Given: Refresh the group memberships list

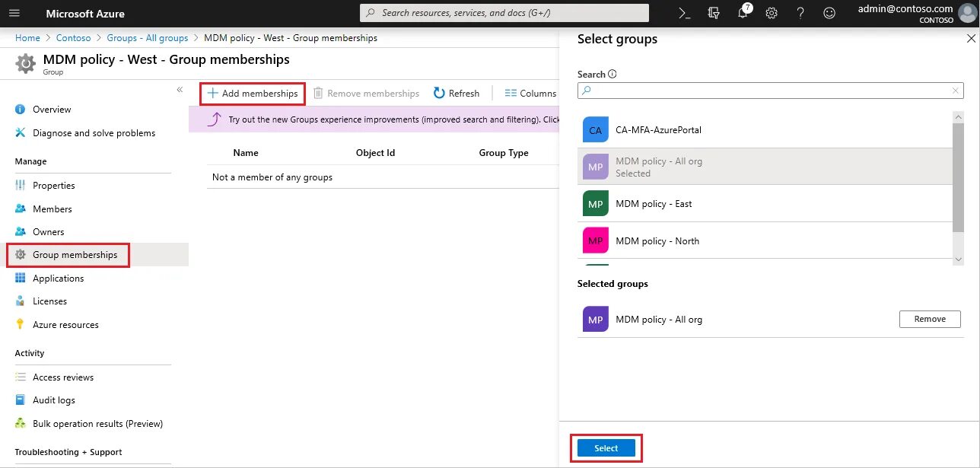Looking at the screenshot, I should [457, 94].
